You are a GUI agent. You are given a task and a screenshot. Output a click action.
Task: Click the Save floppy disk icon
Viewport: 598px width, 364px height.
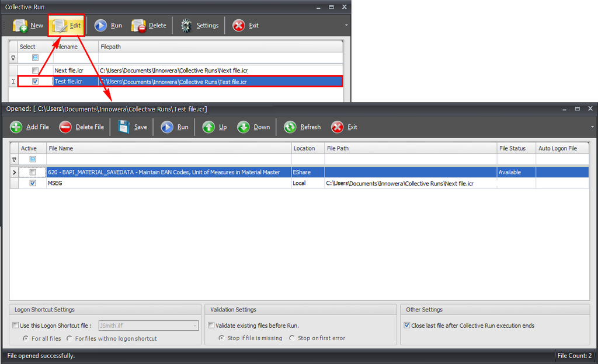click(x=124, y=127)
